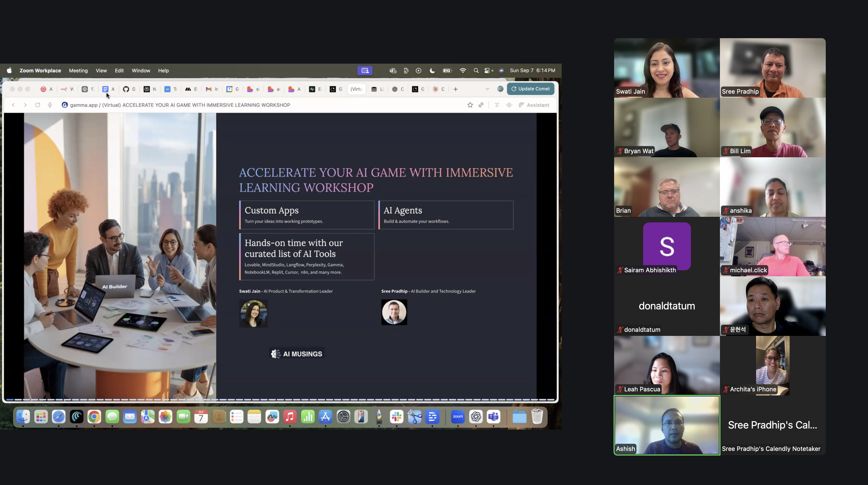The height and width of the screenshot is (485, 868).
Task: Open Google Chrome from the Dock
Action: coord(94,417)
